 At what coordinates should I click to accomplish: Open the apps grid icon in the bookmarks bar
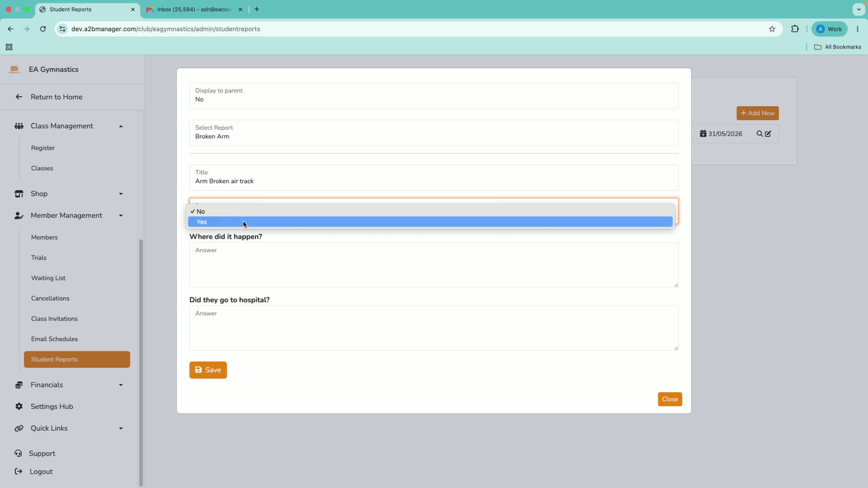(x=9, y=47)
